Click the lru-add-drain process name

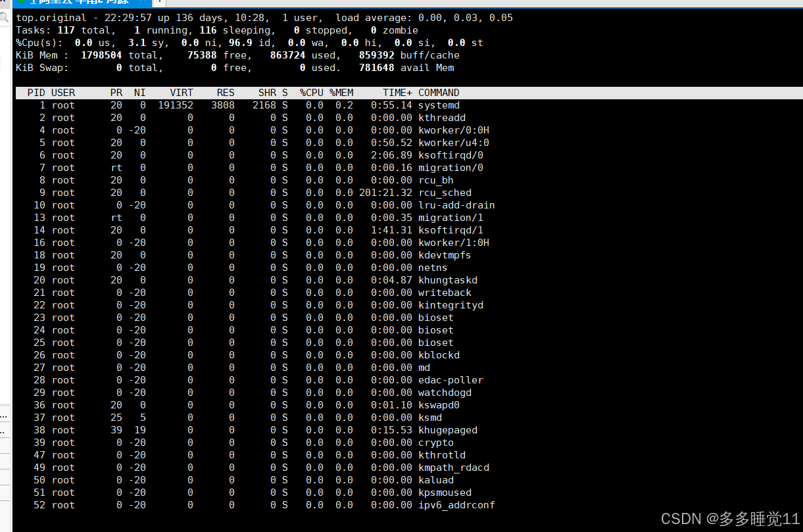coord(456,205)
